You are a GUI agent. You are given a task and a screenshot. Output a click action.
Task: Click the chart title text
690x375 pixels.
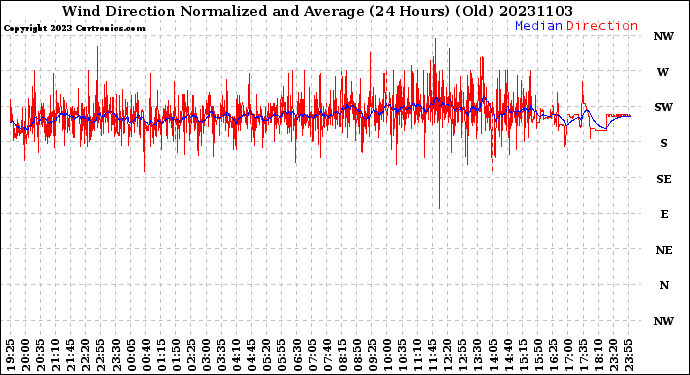317,11
